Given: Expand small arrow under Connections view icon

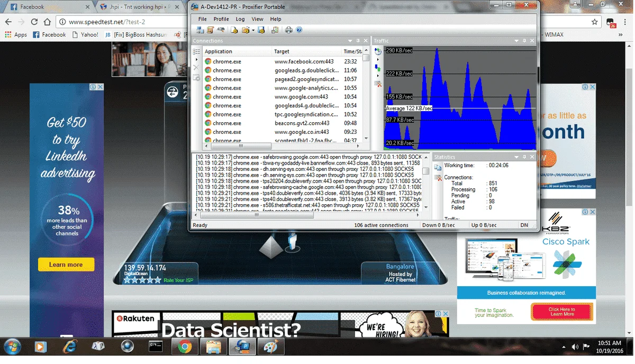Looking at the screenshot, I should [x=196, y=60].
